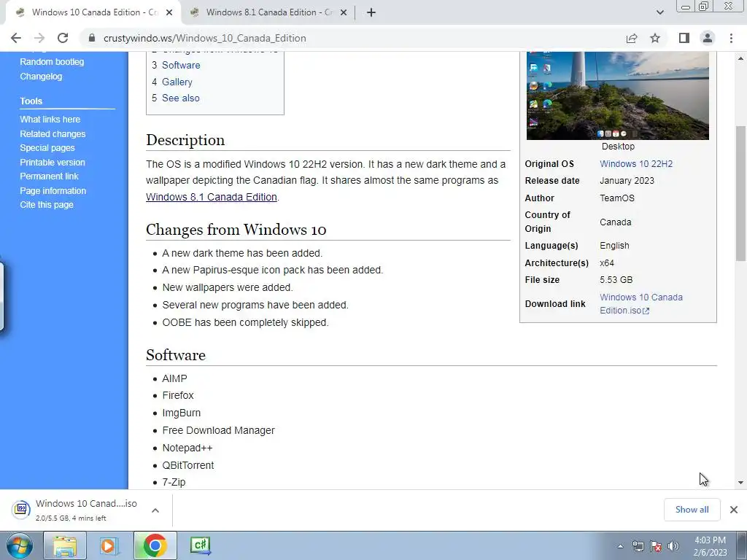This screenshot has height=560, width=747.
Task: Open a new tab with the plus button
Action: 371,12
